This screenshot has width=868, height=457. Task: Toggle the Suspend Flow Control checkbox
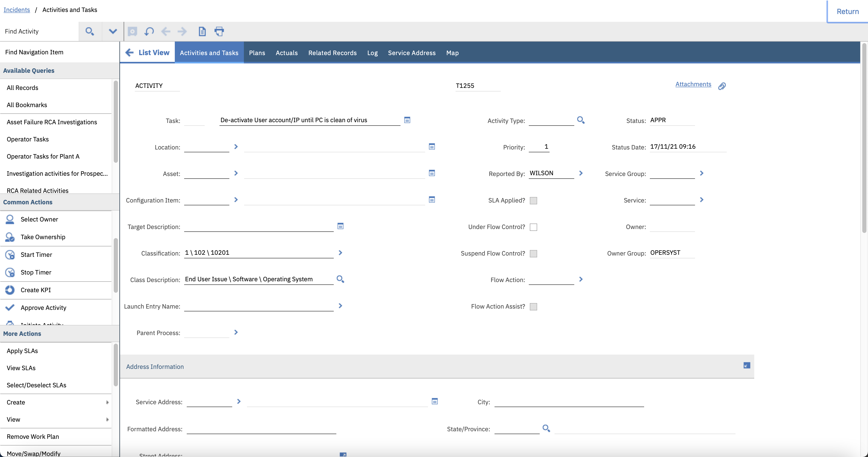[533, 254]
